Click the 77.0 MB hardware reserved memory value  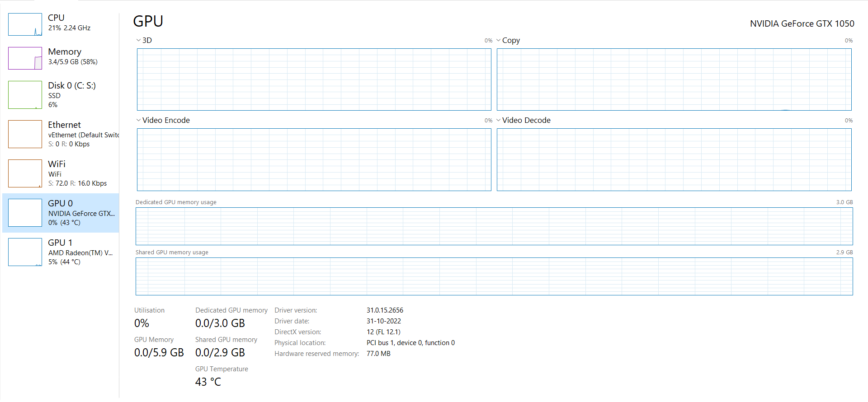(378, 354)
